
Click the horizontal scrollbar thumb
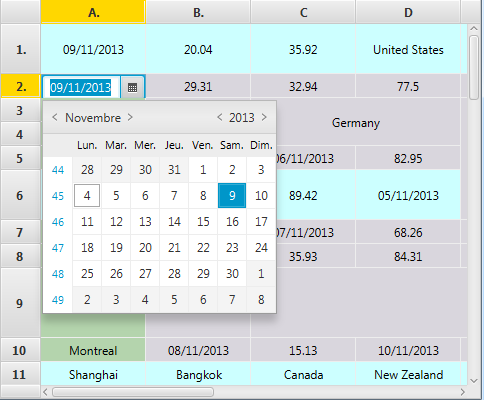tap(133, 392)
